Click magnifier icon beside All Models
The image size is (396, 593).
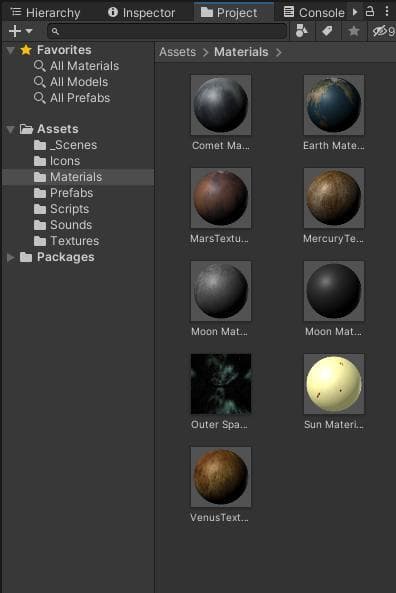(x=39, y=82)
